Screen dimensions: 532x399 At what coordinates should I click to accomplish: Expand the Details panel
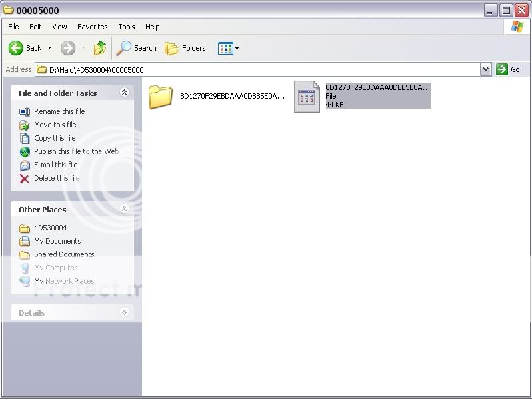pyautogui.click(x=124, y=312)
